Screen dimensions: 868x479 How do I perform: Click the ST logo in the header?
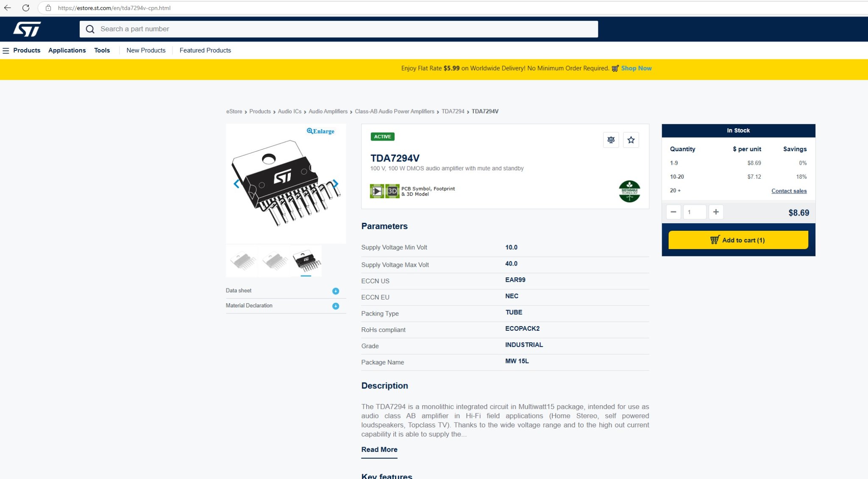click(x=27, y=29)
